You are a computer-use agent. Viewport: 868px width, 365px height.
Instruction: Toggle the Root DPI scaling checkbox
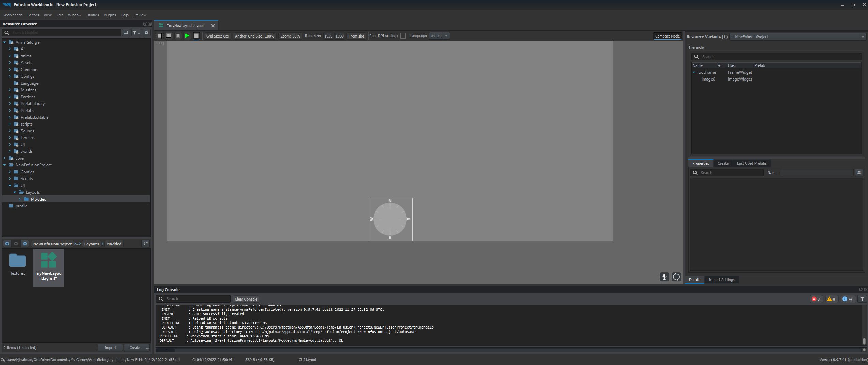(403, 36)
